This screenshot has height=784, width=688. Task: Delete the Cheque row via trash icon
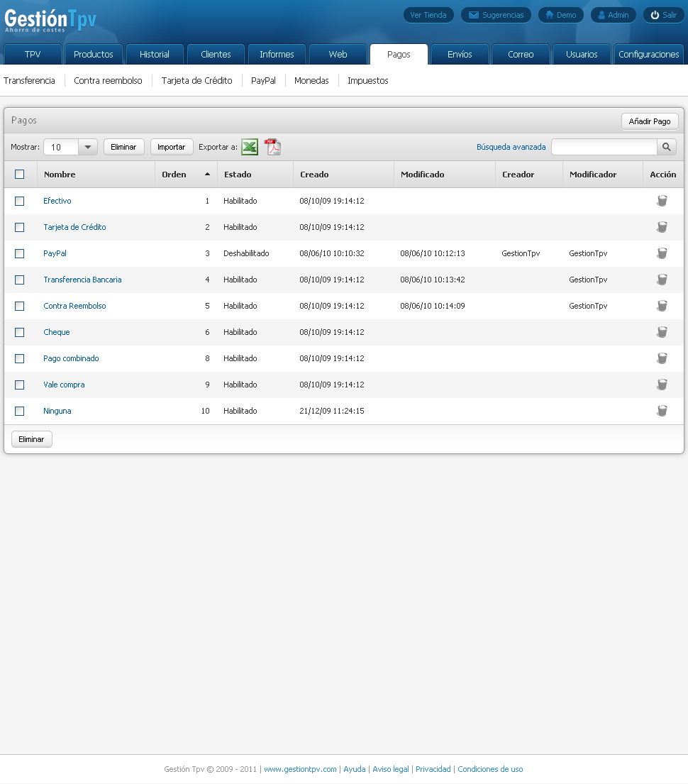[662, 332]
